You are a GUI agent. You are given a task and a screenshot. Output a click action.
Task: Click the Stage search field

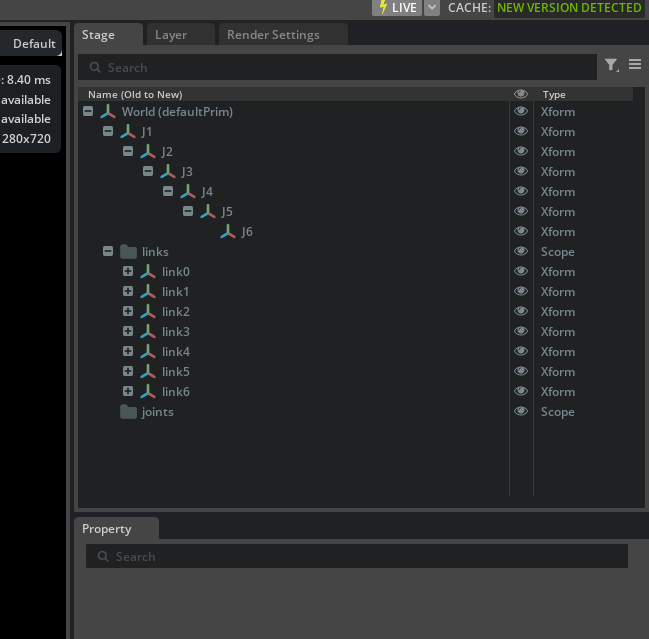340,67
